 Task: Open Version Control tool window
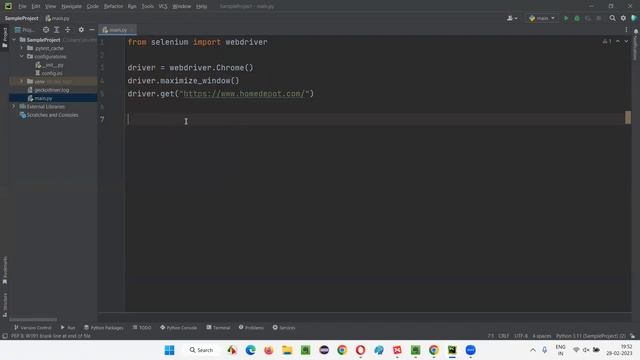33,328
